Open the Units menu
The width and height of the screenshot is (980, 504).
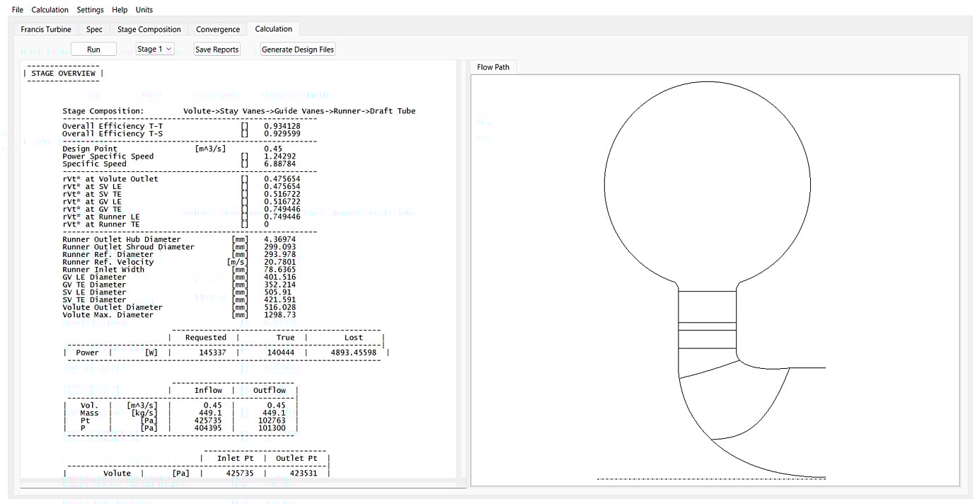tap(144, 9)
